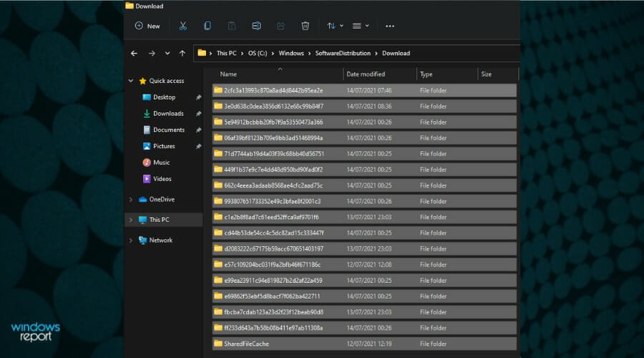Select folder 2cfc3a13993c870a8ad4d8442b95ea2e
The height and width of the screenshot is (358, 644).
click(364, 90)
